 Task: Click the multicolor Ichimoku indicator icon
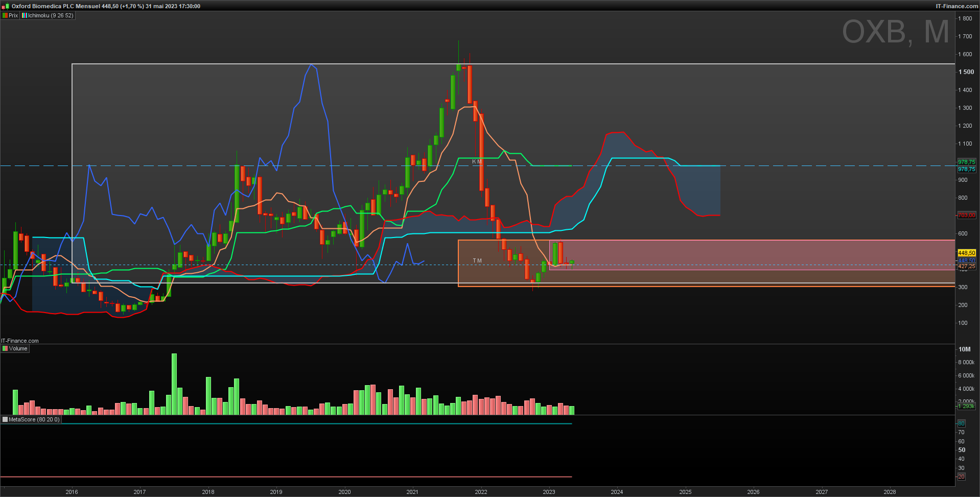point(25,15)
